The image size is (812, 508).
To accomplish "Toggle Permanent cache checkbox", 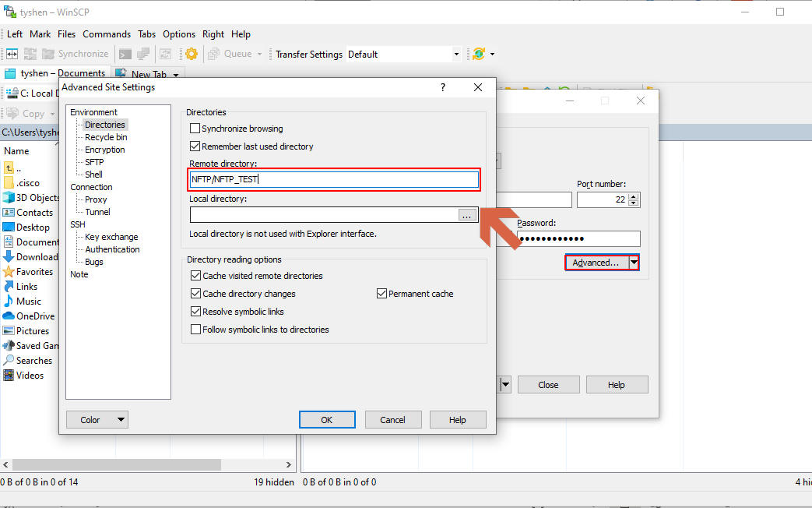I will pyautogui.click(x=382, y=294).
